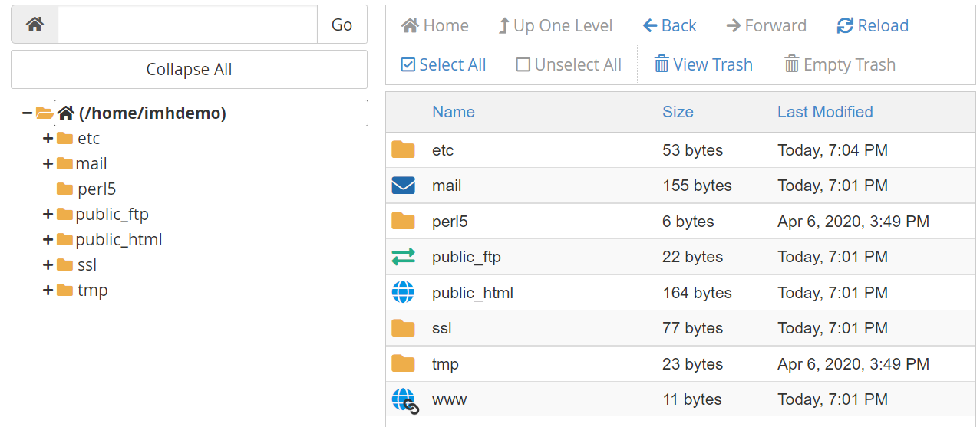Expand the etc tree node
980x427 pixels.
tap(48, 139)
